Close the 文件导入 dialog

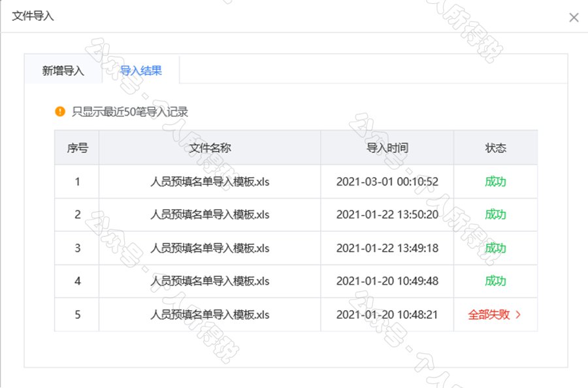[x=574, y=18]
